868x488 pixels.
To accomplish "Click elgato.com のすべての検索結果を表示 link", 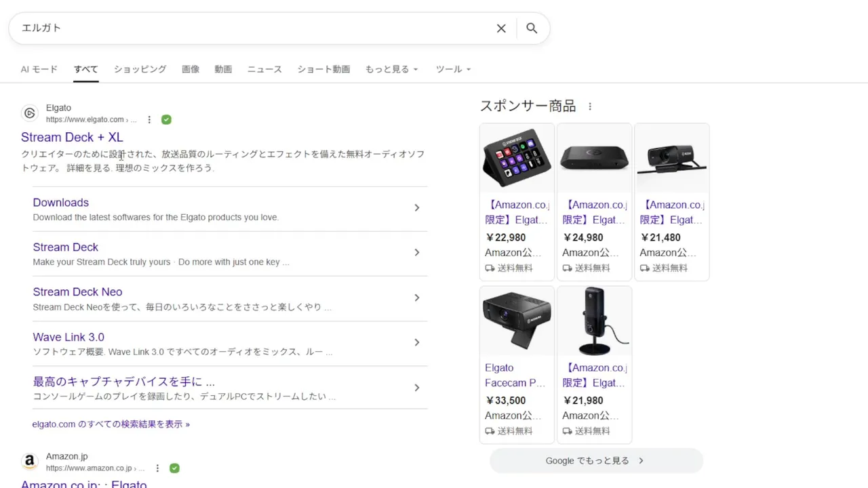I will pyautogui.click(x=111, y=424).
